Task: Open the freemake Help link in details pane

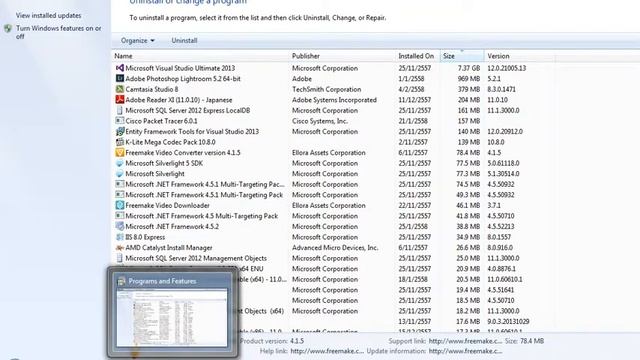Action: (327, 351)
